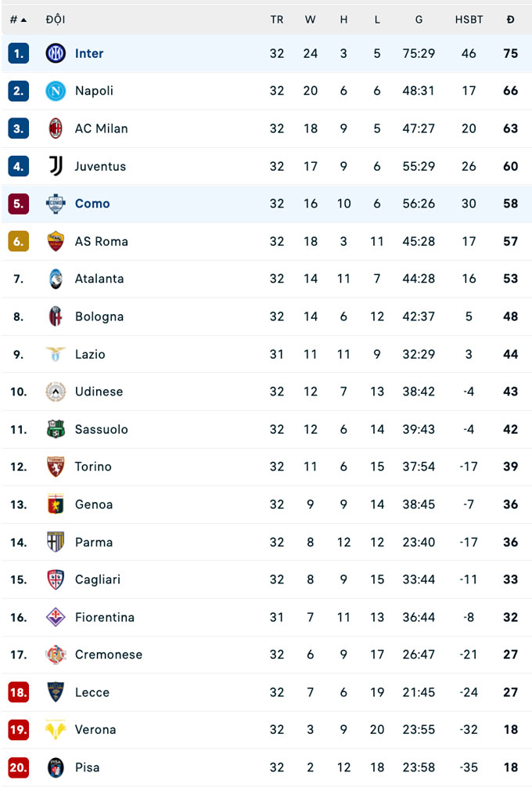Sort by the HSBT goal difference header

click(x=469, y=20)
